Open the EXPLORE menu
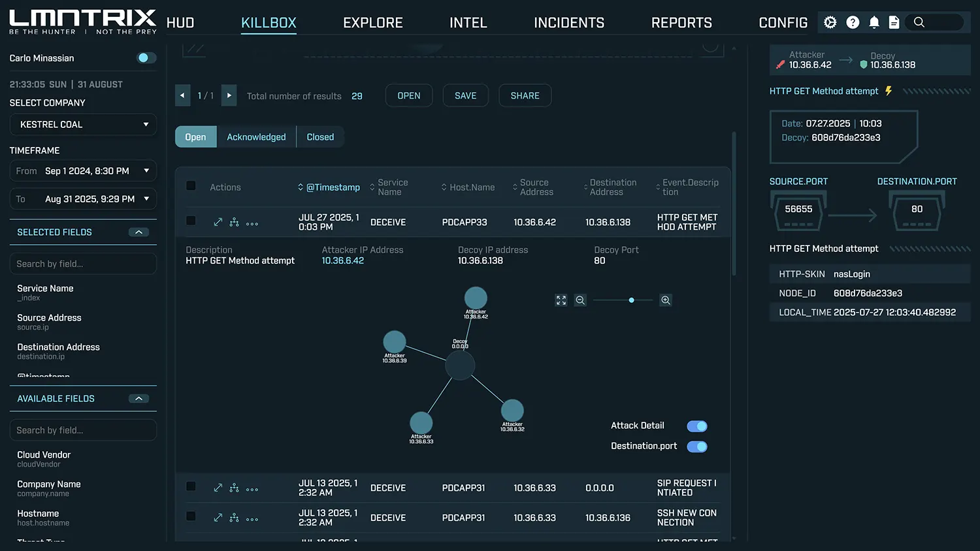Screen dimensions: 980x551 click(x=373, y=23)
